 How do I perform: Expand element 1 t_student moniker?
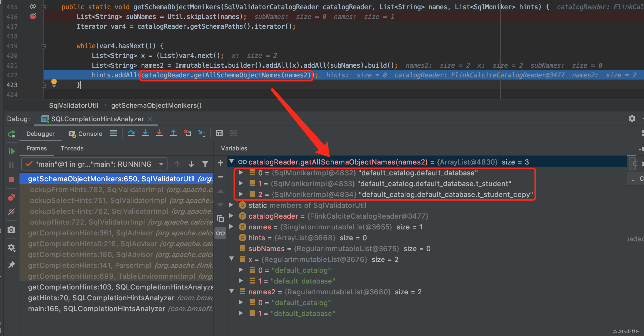pos(241,183)
